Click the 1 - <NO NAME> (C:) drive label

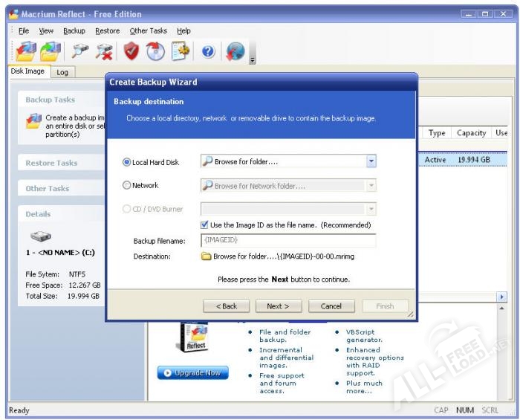click(x=60, y=253)
